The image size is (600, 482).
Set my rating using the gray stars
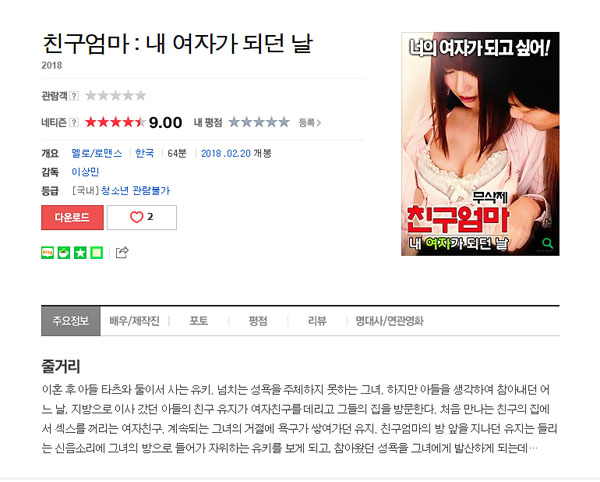pyautogui.click(x=259, y=122)
